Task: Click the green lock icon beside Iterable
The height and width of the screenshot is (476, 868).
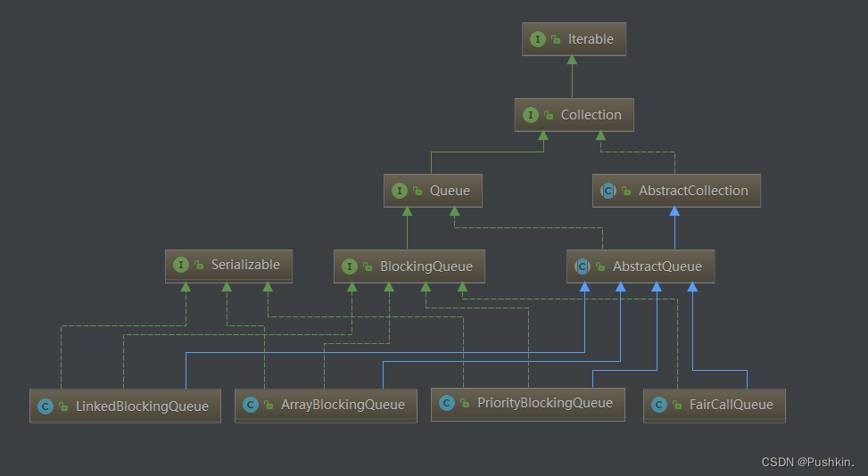Action: 556,39
